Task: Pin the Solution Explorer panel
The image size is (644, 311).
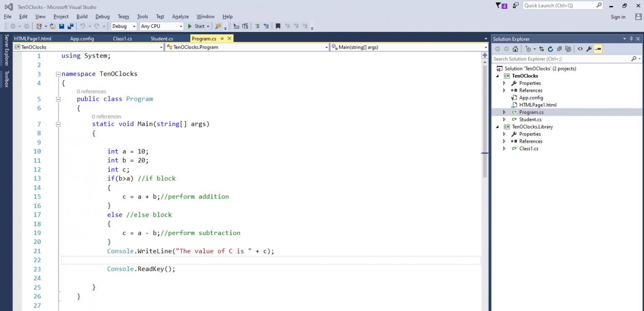Action: [631, 39]
